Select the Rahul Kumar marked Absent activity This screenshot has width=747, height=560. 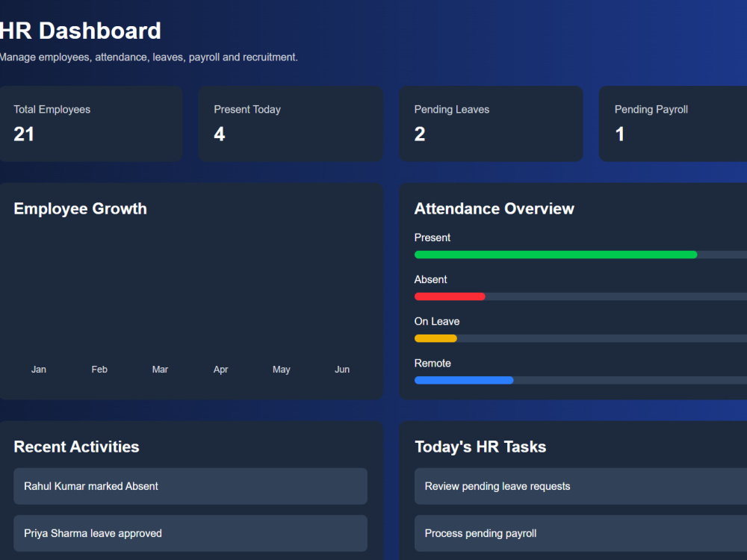[x=190, y=486]
